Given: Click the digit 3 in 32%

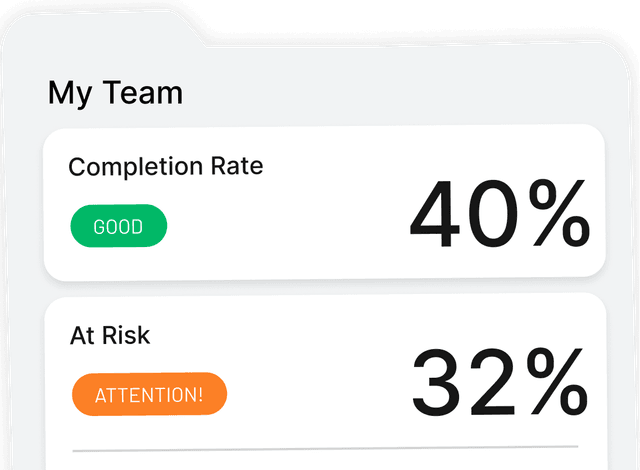Looking at the screenshot, I should tap(440, 384).
